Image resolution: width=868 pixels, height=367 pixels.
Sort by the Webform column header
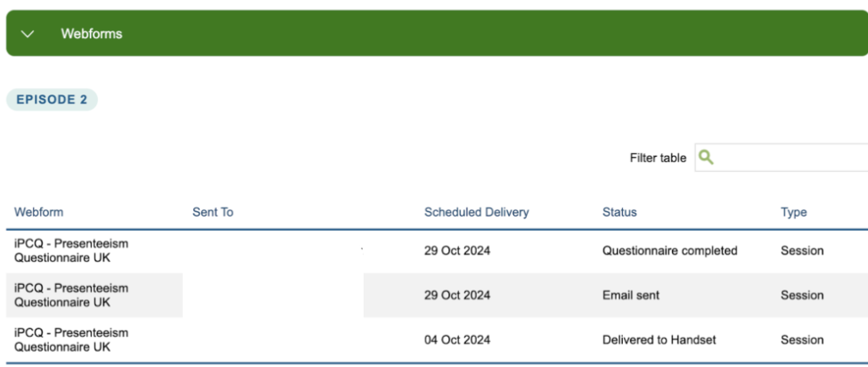click(x=40, y=213)
